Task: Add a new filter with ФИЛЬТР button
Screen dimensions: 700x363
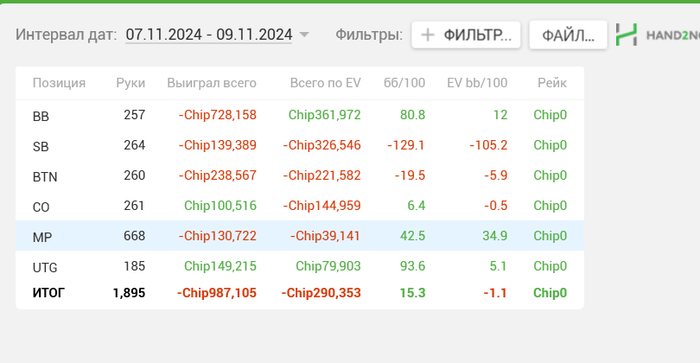Action: pyautogui.click(x=466, y=35)
